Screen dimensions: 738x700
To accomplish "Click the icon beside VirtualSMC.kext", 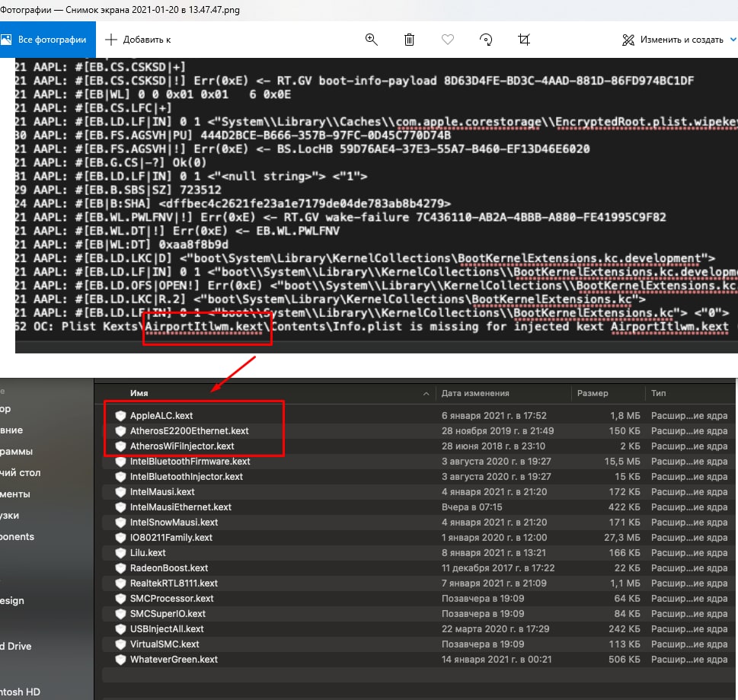I will (x=120, y=644).
